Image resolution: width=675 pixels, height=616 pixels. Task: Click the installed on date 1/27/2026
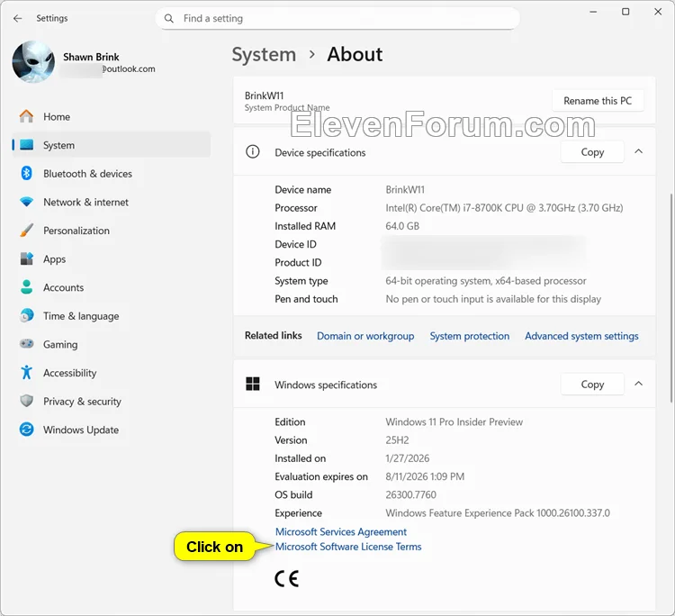[407, 457]
